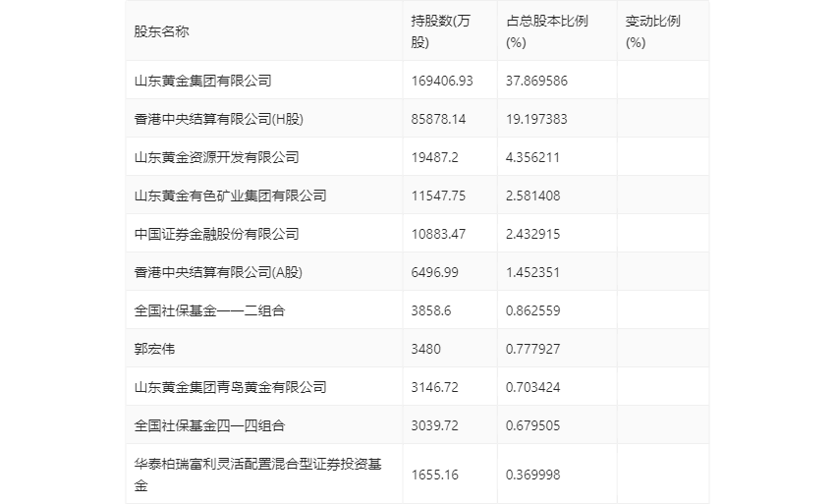Select the percentage 0.679505
The width and height of the screenshot is (835, 504).
[x=533, y=425]
